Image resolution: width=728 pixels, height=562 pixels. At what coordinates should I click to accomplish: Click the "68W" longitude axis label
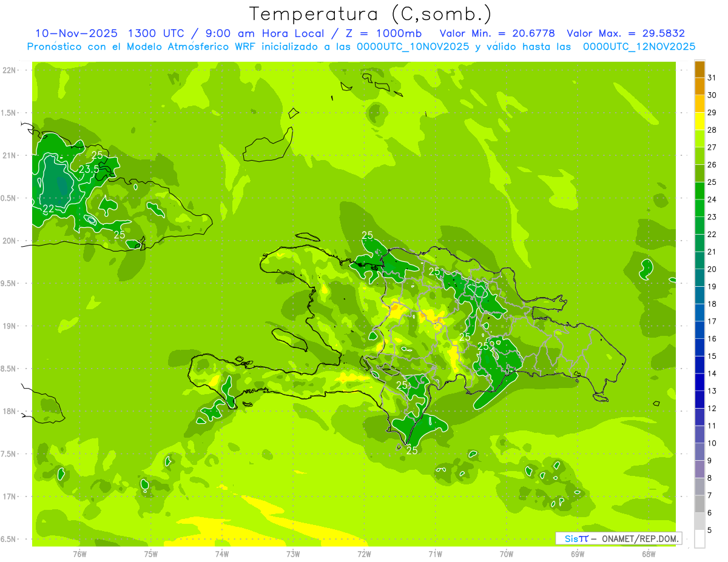(x=649, y=554)
